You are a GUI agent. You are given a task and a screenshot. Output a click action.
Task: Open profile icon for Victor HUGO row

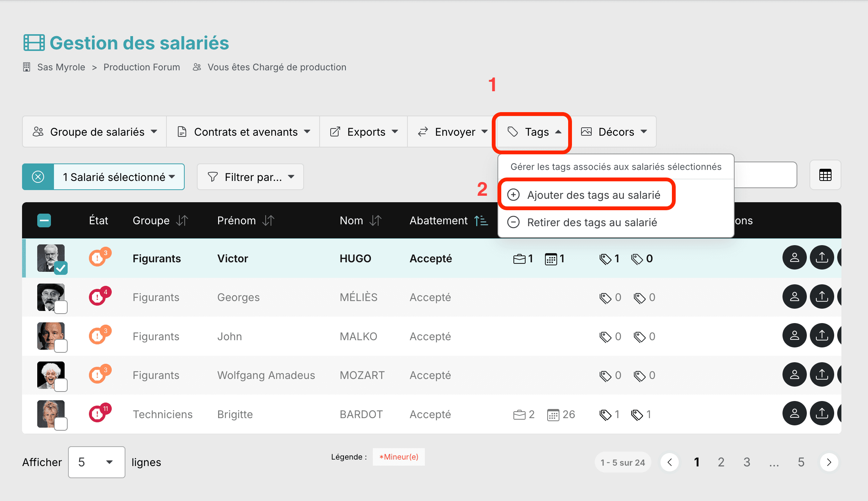point(794,258)
